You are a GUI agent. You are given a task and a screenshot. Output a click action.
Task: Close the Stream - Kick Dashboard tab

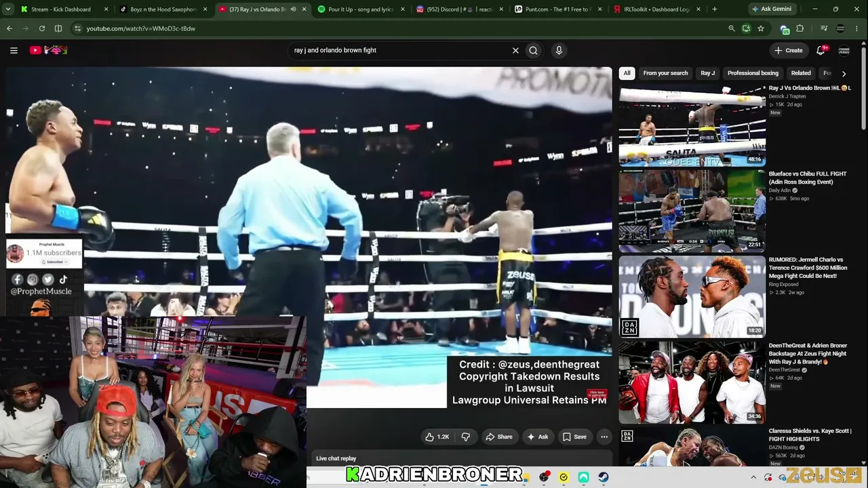click(106, 9)
